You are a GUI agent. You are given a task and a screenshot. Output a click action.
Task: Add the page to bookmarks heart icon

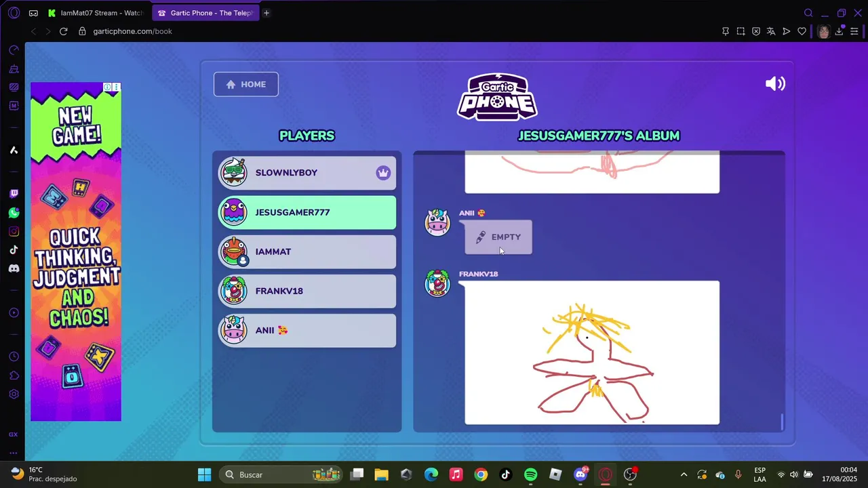click(802, 31)
